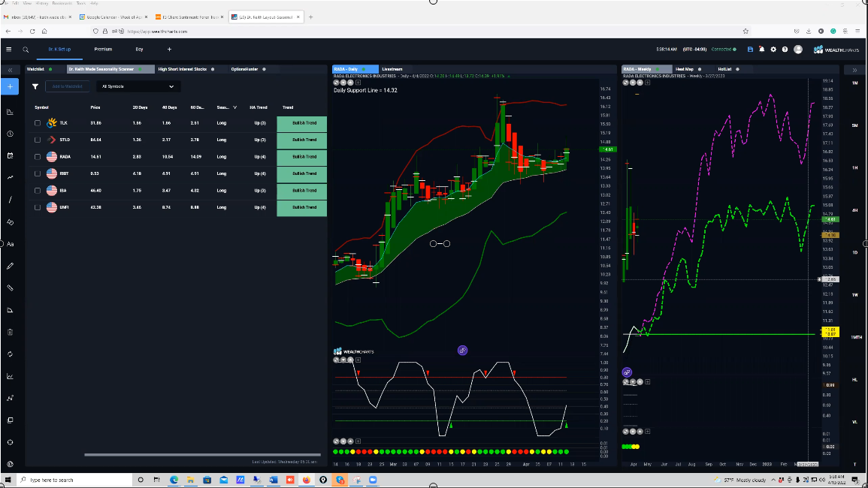This screenshot has height=488, width=868.
Task: Click the Add to Watchlist button
Action: tap(67, 87)
